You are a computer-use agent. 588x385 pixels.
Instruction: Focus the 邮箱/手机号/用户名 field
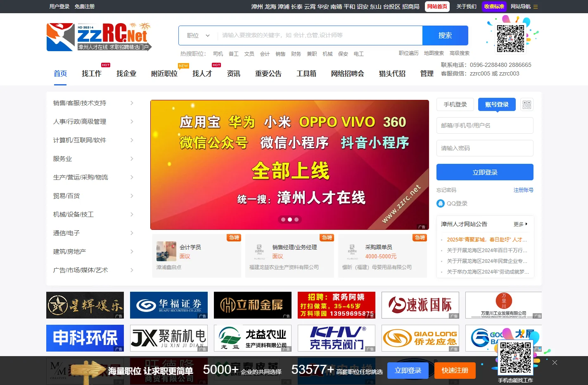pyautogui.click(x=485, y=125)
